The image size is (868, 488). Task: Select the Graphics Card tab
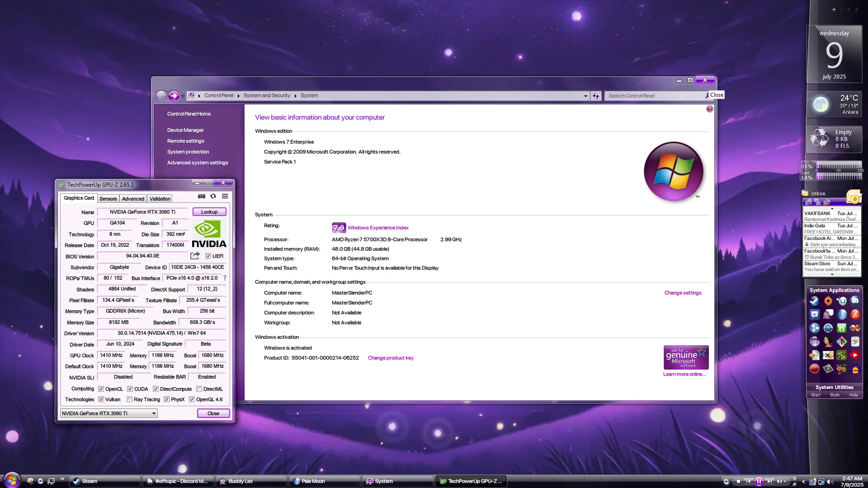coord(79,198)
